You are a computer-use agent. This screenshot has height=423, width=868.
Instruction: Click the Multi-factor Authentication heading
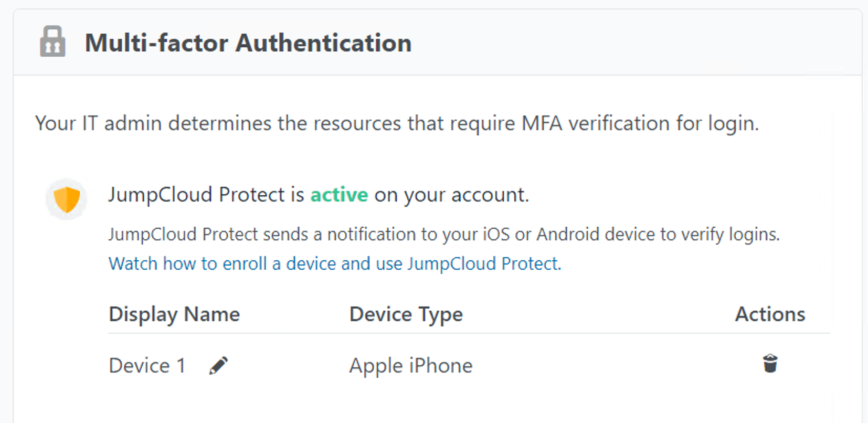248,43
